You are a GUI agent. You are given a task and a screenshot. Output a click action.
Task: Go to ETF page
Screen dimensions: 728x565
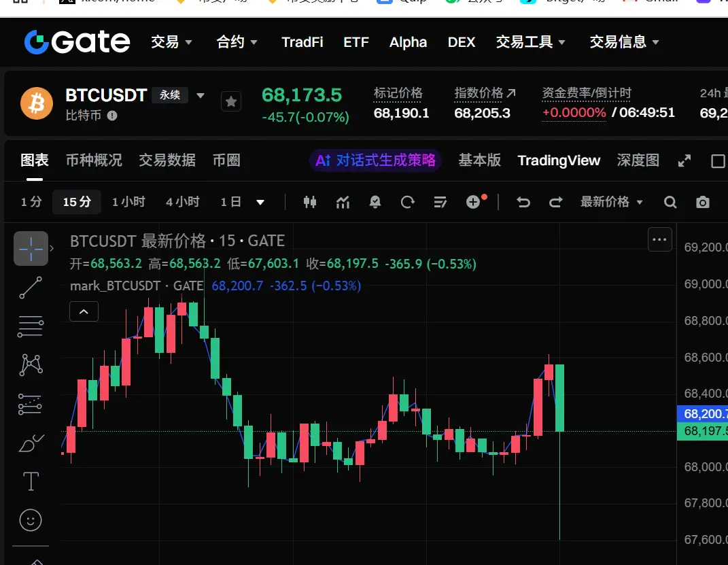point(356,42)
